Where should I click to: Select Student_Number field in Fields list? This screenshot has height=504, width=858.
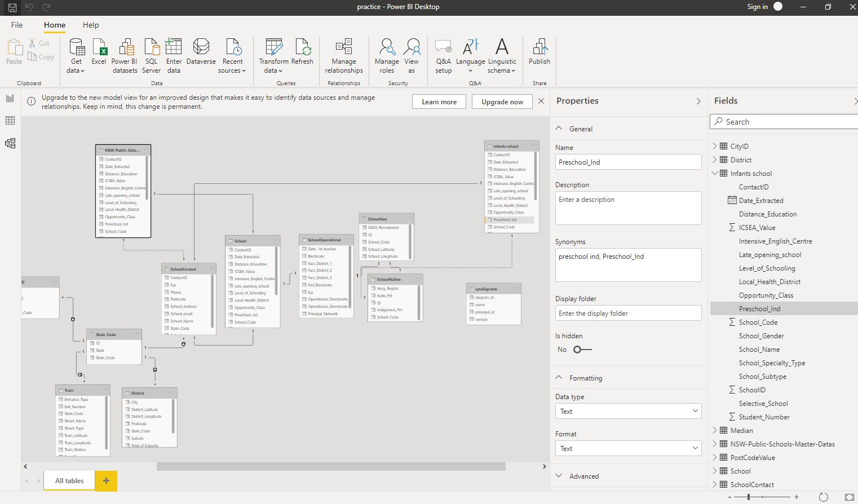[764, 417]
